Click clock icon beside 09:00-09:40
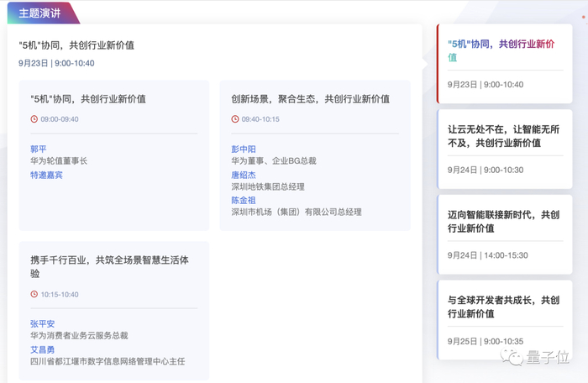 (34, 119)
